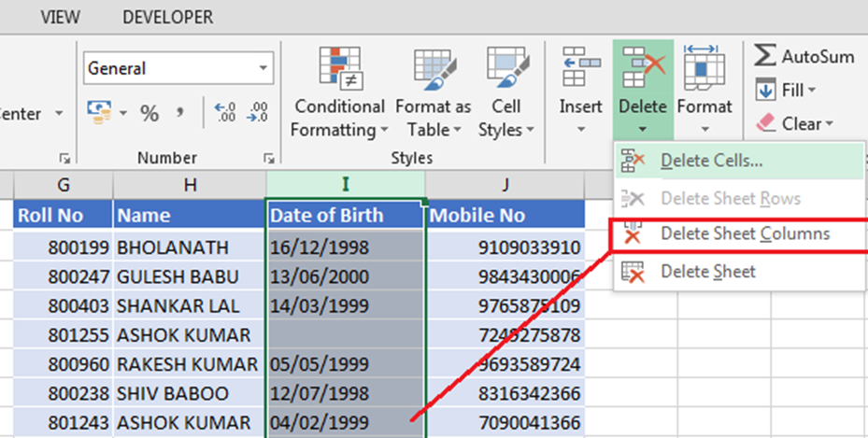Image resolution: width=868 pixels, height=438 pixels.
Task: Click the Percent Style button
Action: (149, 114)
